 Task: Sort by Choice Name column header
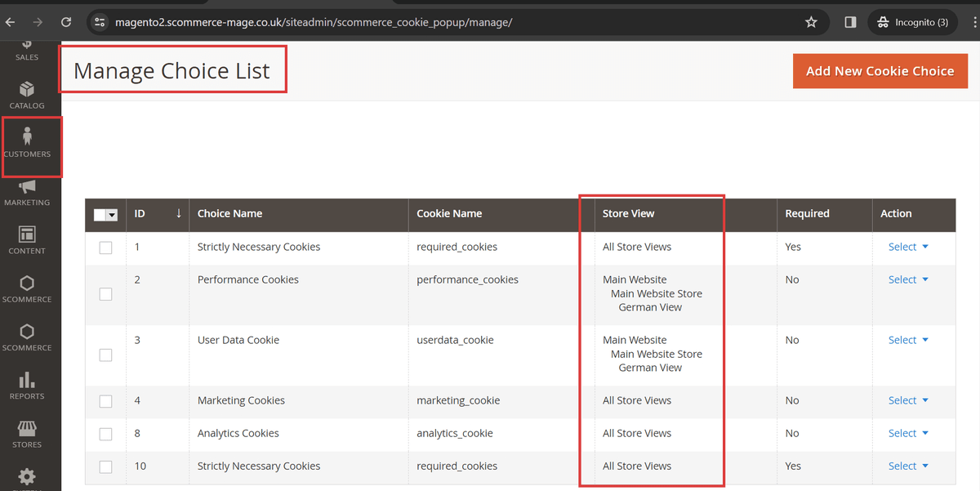click(x=229, y=214)
